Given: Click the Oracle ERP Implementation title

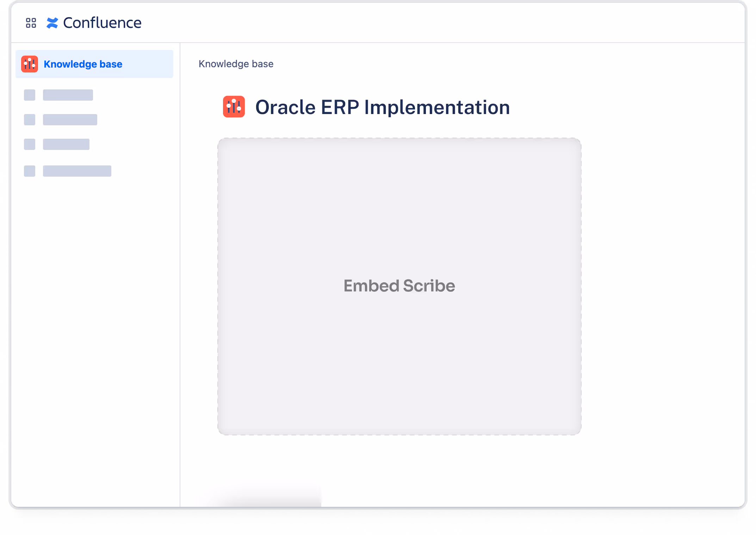Looking at the screenshot, I should click(x=383, y=107).
